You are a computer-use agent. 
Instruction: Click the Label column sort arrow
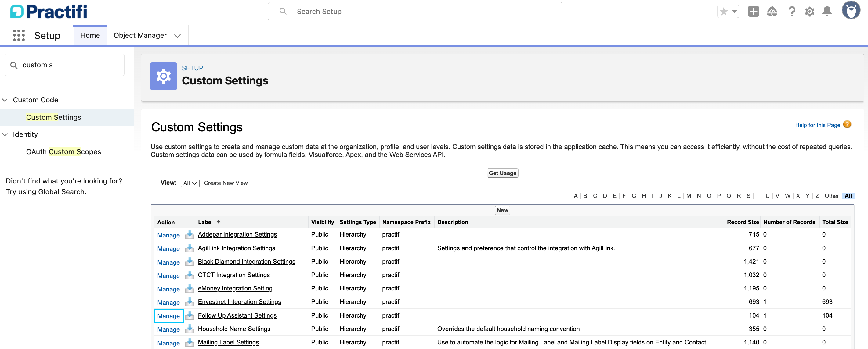click(218, 222)
